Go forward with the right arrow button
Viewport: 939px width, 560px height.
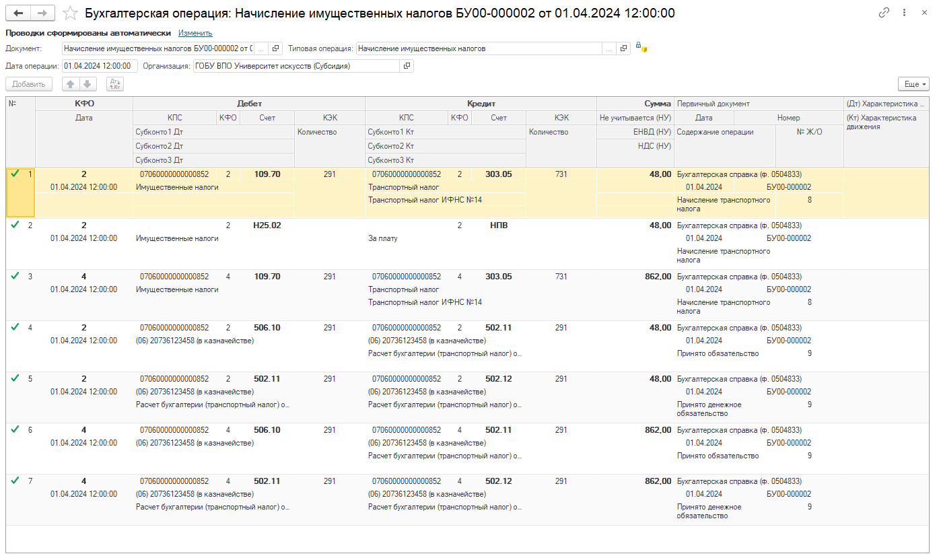click(x=42, y=13)
